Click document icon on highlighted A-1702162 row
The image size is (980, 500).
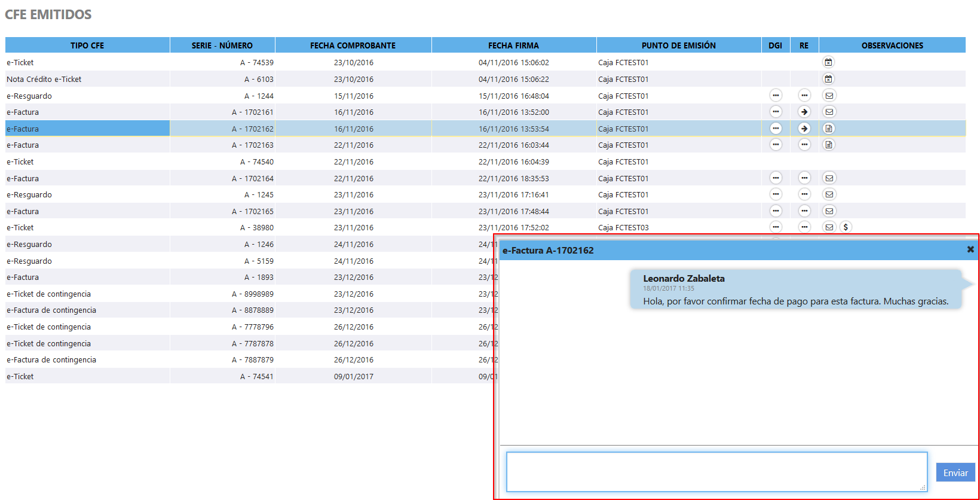coord(829,129)
